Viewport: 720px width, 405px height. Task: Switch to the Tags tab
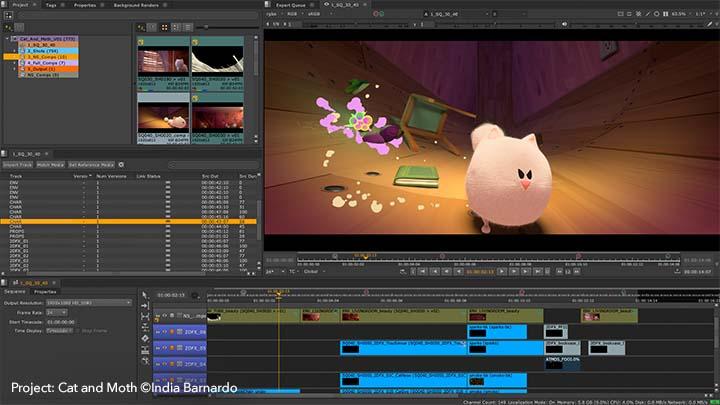[50, 5]
